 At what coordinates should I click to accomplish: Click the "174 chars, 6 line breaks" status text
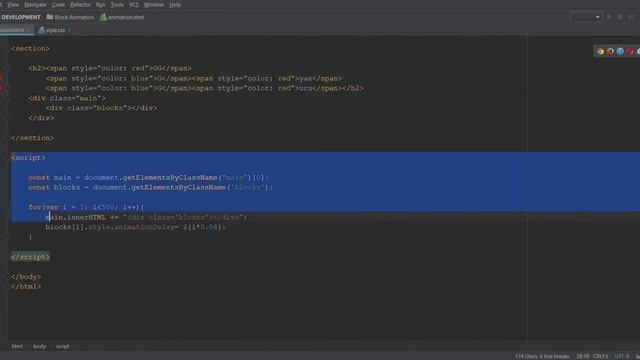pos(542,356)
